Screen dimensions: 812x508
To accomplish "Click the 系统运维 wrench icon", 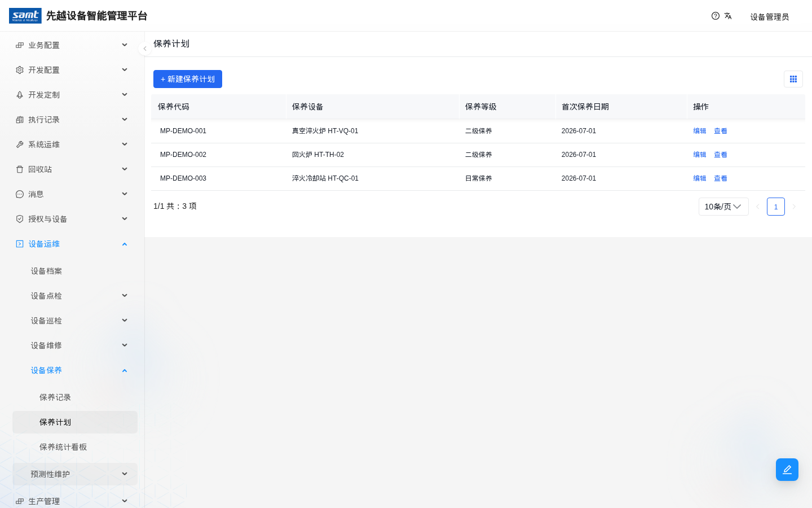I will 20,144.
